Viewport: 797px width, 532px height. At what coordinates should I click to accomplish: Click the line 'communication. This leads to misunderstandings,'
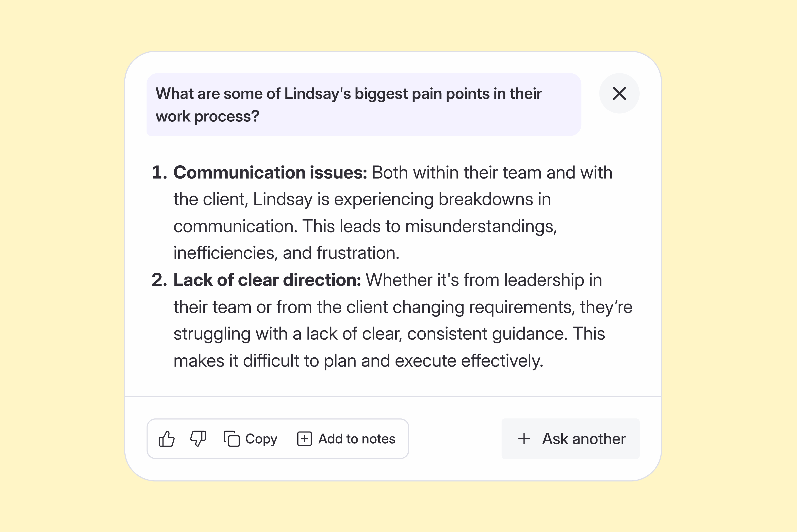(365, 226)
